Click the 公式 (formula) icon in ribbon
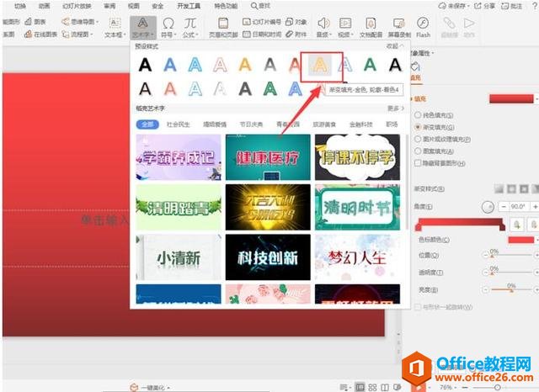539x392 pixels. click(192, 26)
